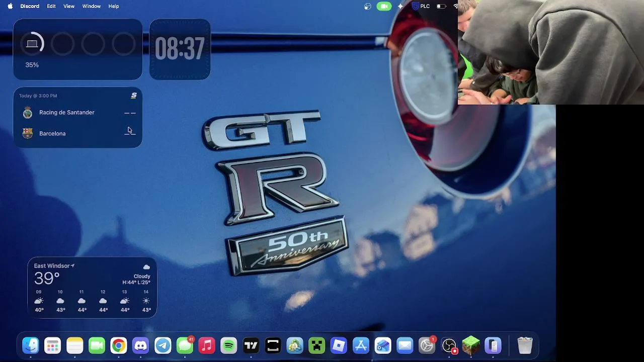Launch Apple Music from the dock
Screen dimensions: 644x362
click(207, 345)
